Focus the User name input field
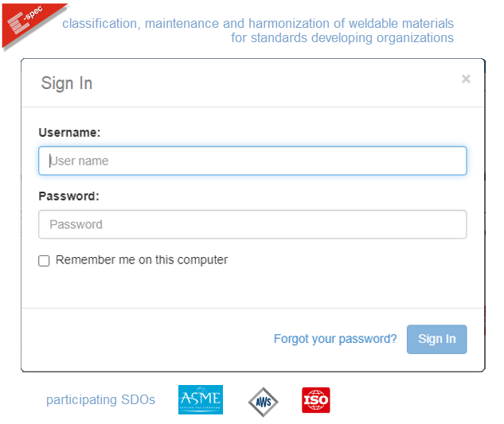Screen dimensions: 504x424 tap(252, 161)
